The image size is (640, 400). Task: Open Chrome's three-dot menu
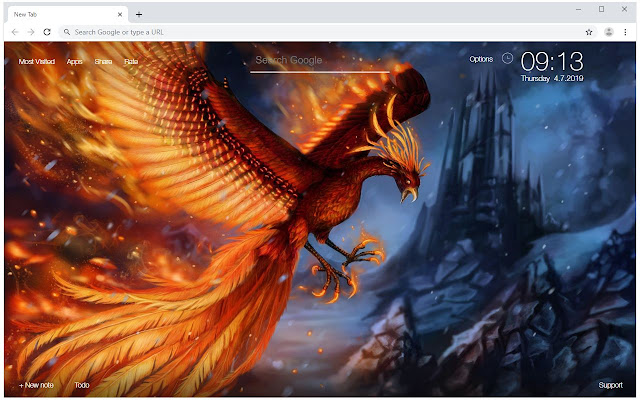point(625,32)
